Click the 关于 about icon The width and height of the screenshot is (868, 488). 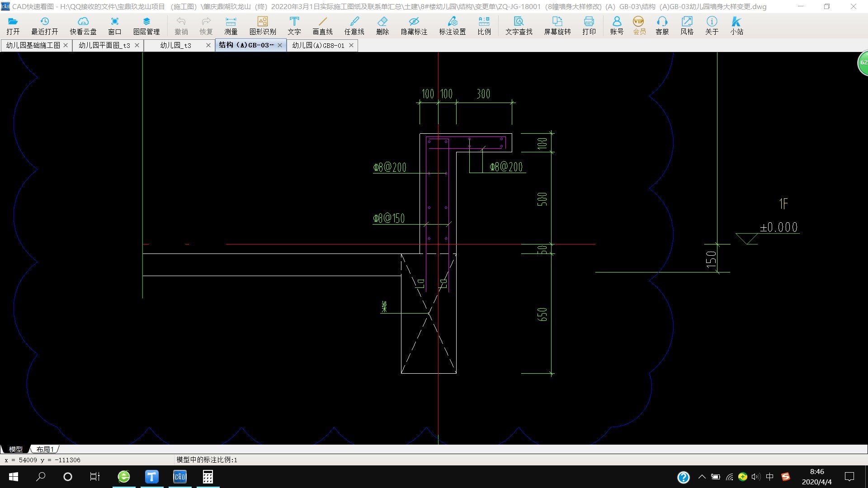point(712,26)
